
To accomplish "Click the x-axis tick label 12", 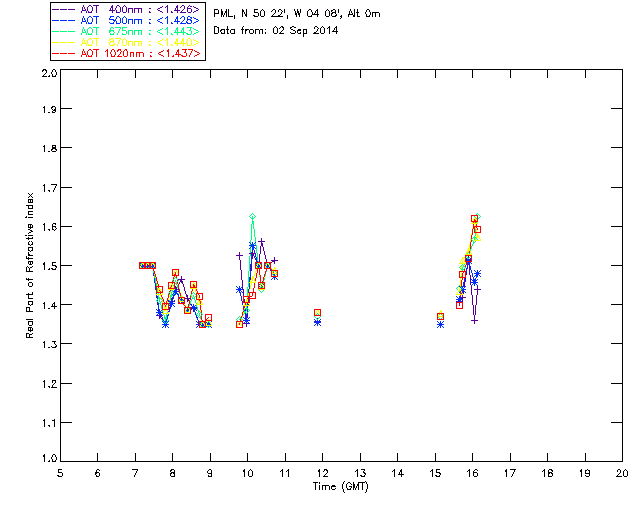I will (x=322, y=473).
